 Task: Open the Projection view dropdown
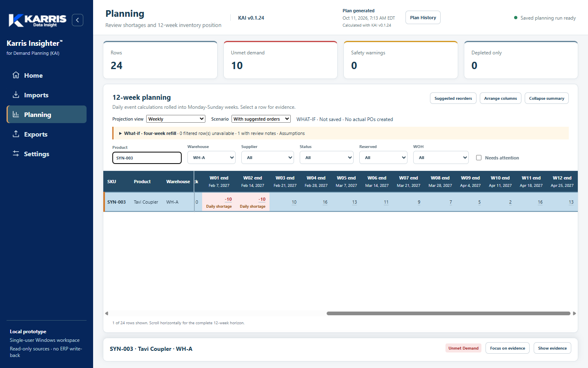point(176,119)
